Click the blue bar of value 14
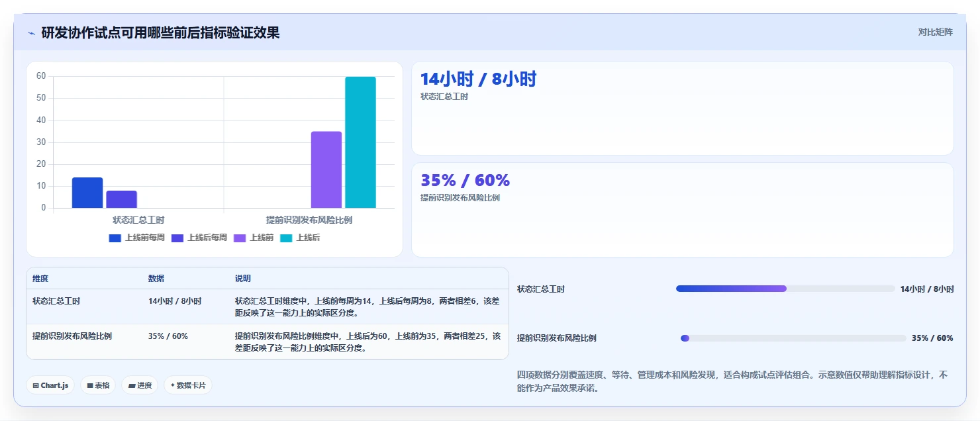This screenshot has width=980, height=421. point(87,193)
